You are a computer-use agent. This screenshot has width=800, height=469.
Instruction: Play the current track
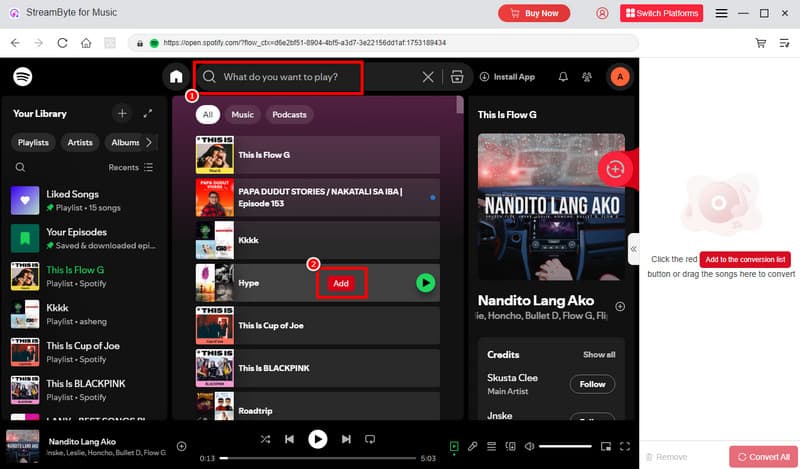click(x=317, y=439)
